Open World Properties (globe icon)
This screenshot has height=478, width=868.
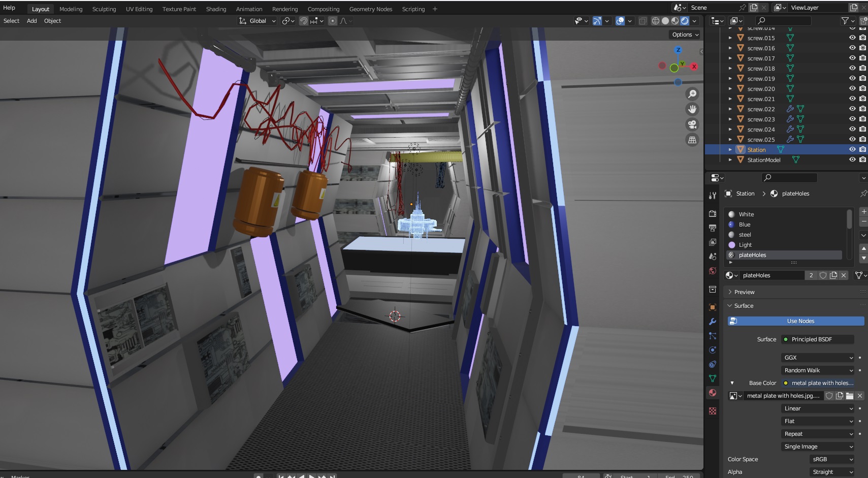[713, 271]
